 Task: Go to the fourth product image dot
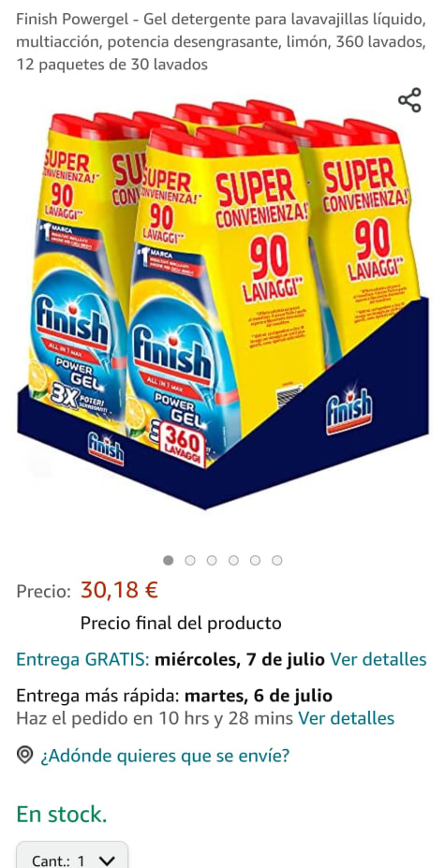click(233, 560)
